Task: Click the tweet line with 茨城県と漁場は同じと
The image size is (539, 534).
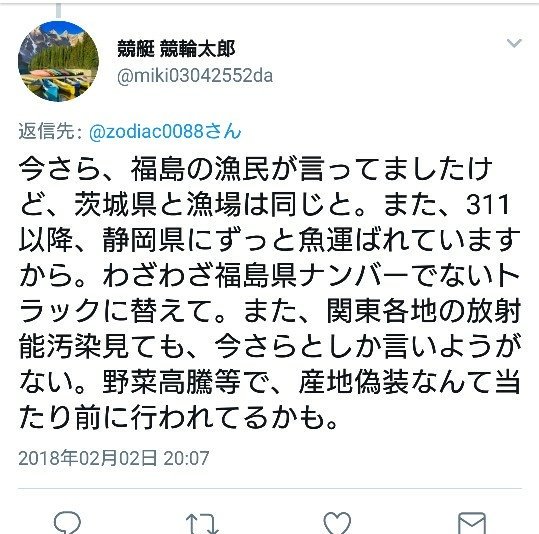Action: click(x=264, y=205)
